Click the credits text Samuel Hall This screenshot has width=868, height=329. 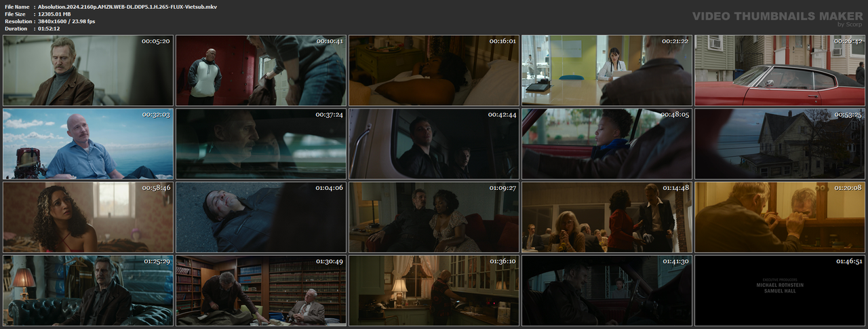pos(779,291)
